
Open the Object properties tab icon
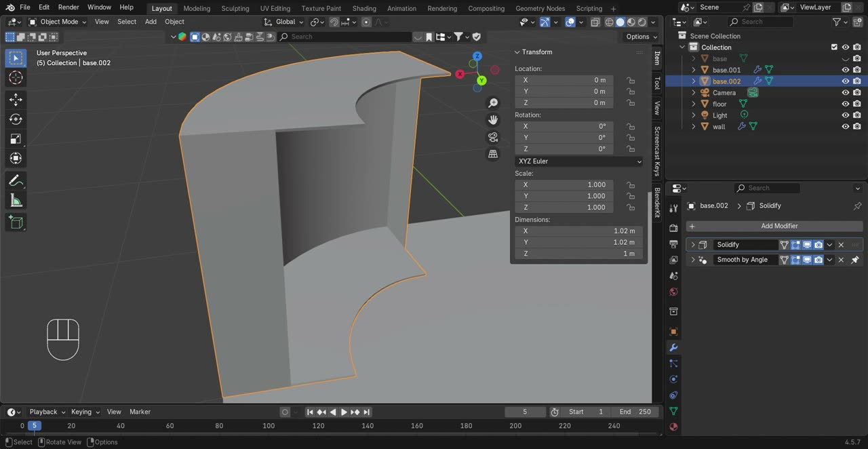[673, 332]
